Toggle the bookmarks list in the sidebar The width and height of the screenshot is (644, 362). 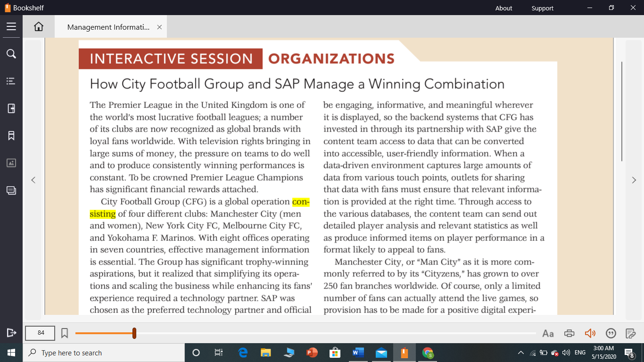point(11,135)
